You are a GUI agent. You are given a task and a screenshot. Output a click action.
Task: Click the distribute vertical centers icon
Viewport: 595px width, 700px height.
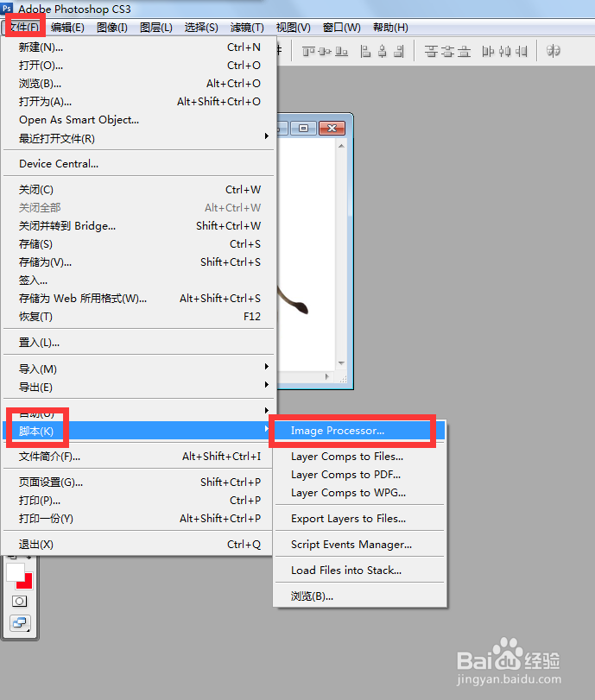(x=447, y=52)
